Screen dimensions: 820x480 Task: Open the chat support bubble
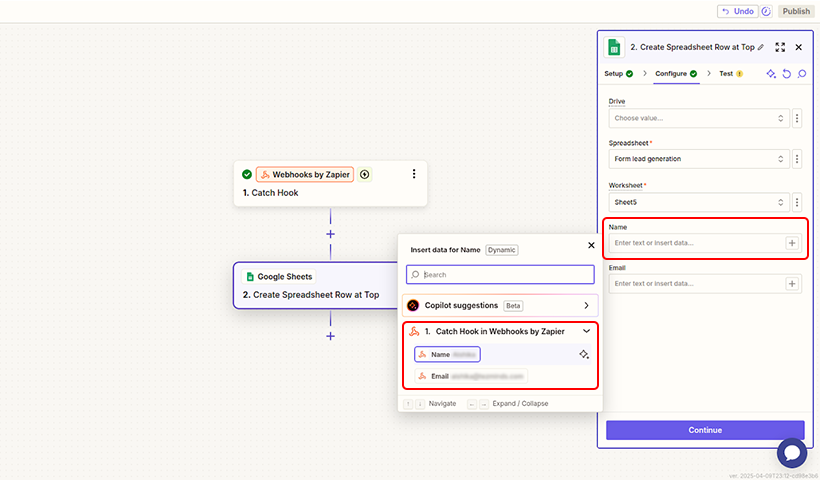tap(792, 453)
